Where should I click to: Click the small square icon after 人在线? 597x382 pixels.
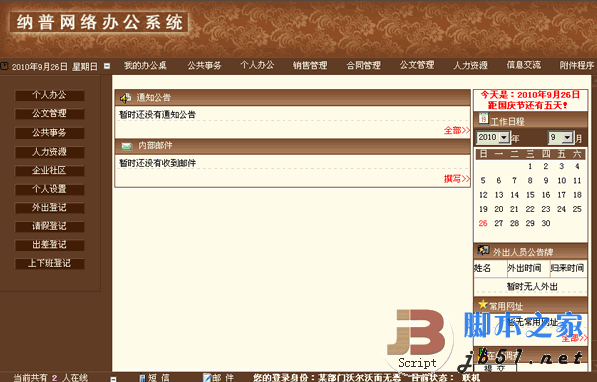[x=113, y=379]
